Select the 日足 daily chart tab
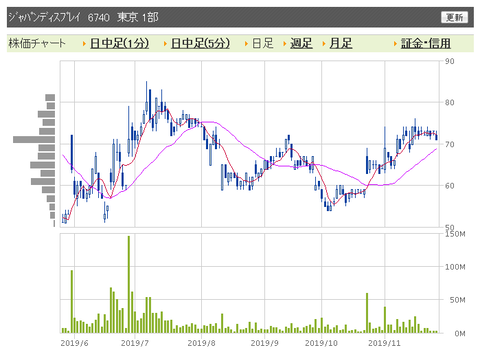Viewport: 480px width, 361px height. [263, 43]
